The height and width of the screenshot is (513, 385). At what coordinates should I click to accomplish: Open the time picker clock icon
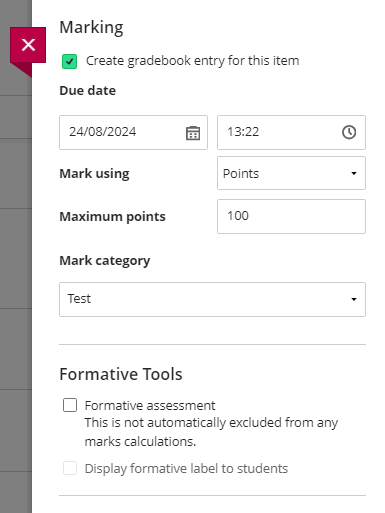point(349,132)
